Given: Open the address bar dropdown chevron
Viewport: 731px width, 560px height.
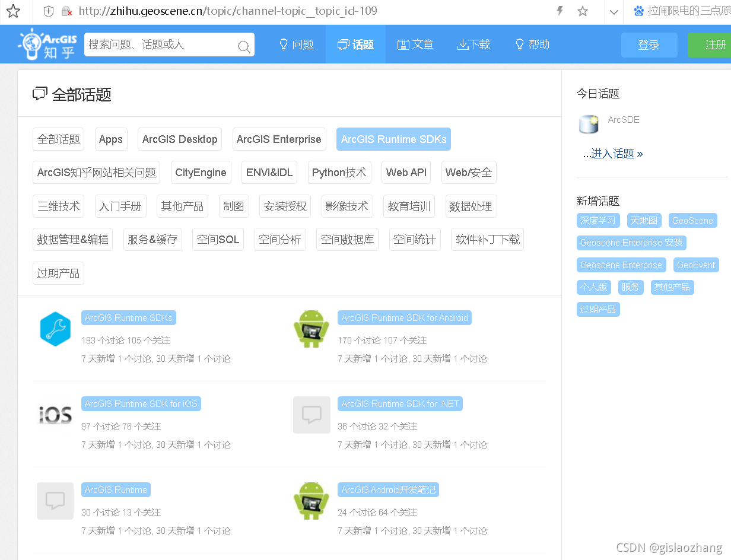Looking at the screenshot, I should (x=614, y=12).
